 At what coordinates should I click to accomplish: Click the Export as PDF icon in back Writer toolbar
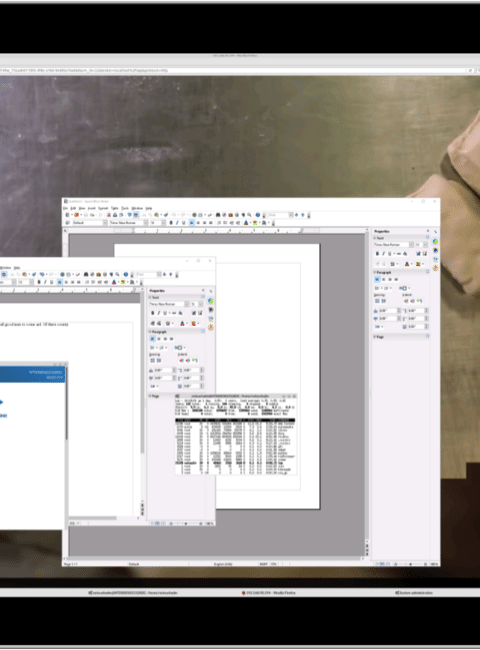pyautogui.click(x=109, y=215)
